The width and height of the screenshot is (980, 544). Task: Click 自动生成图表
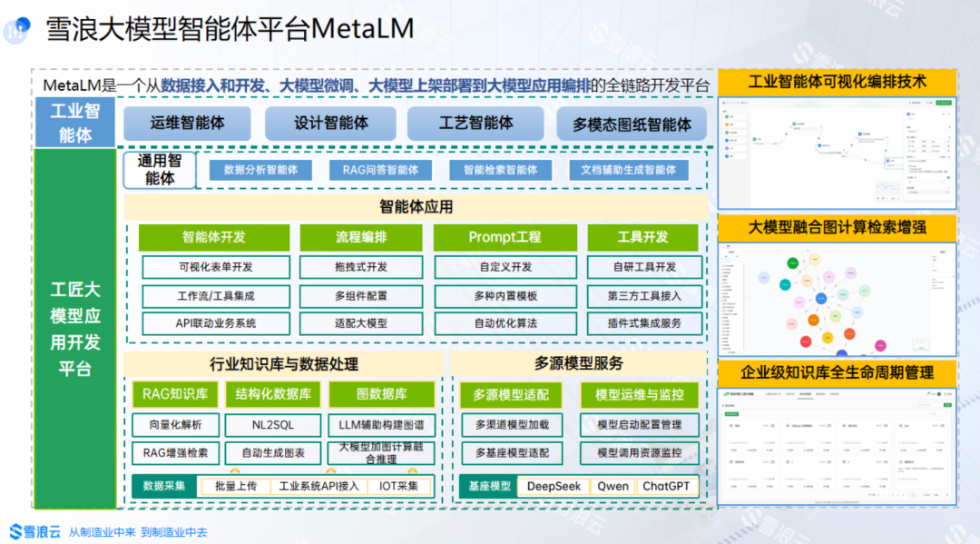tap(273, 452)
